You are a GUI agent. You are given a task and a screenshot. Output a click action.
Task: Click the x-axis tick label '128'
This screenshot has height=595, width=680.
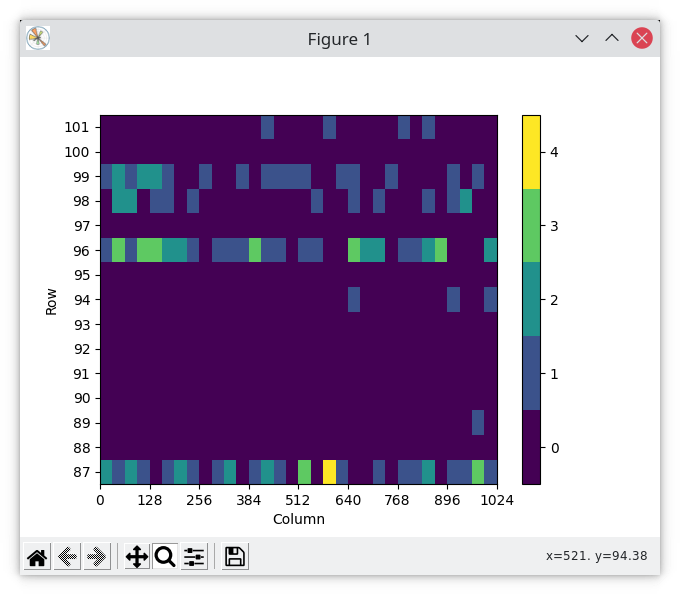(150, 500)
